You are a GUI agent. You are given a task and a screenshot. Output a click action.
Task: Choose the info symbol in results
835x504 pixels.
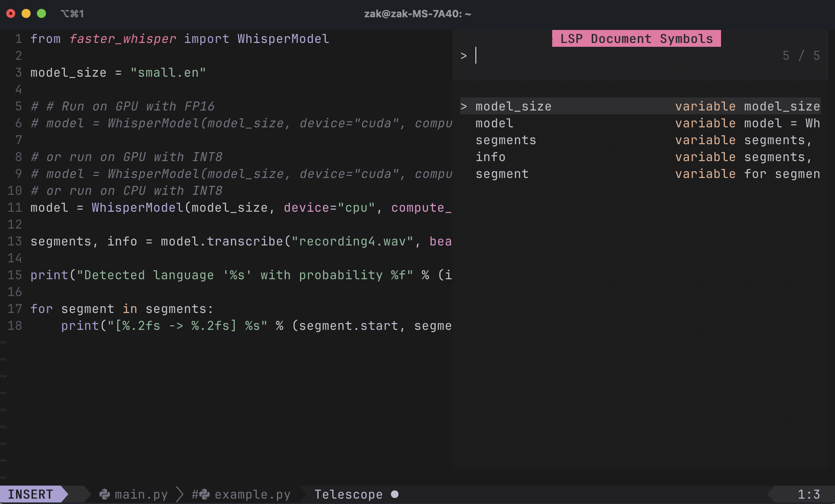click(490, 157)
